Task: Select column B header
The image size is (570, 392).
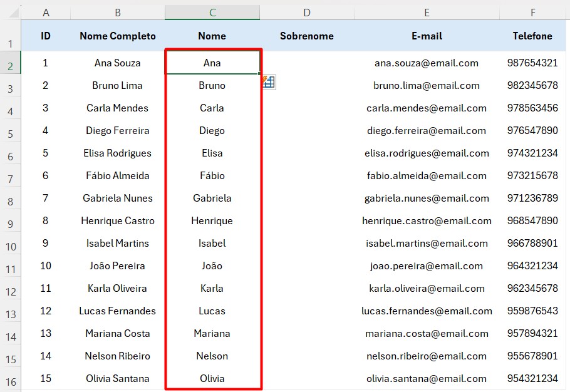Action: (x=118, y=13)
